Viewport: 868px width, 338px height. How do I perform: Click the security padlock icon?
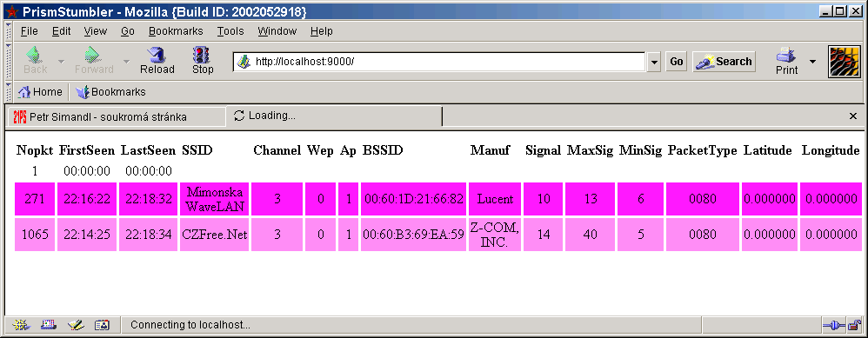tap(854, 325)
